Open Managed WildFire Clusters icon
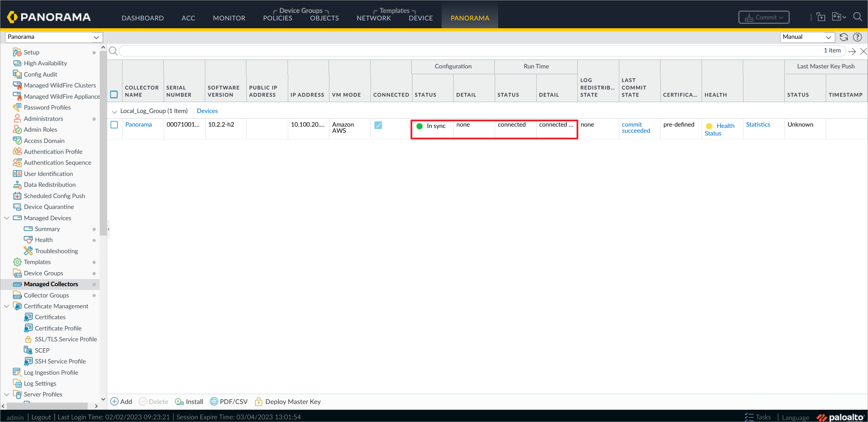This screenshot has width=868, height=422. click(x=17, y=85)
